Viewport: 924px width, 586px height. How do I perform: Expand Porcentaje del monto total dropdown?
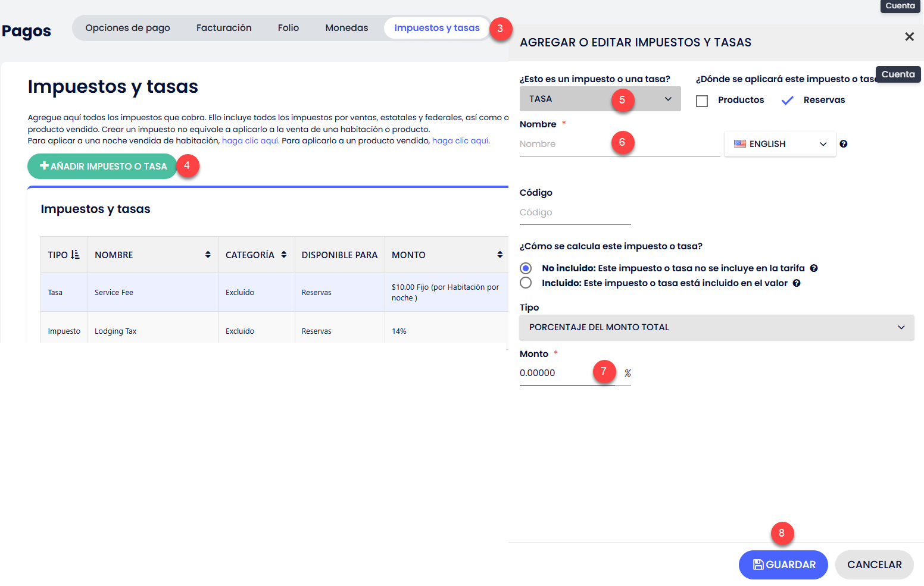(716, 327)
